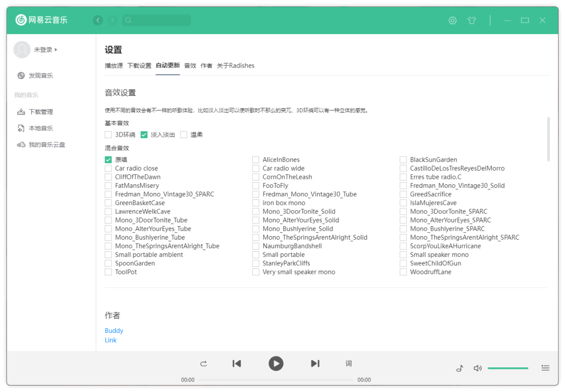Open settings via the top-bar gear icon

(453, 20)
